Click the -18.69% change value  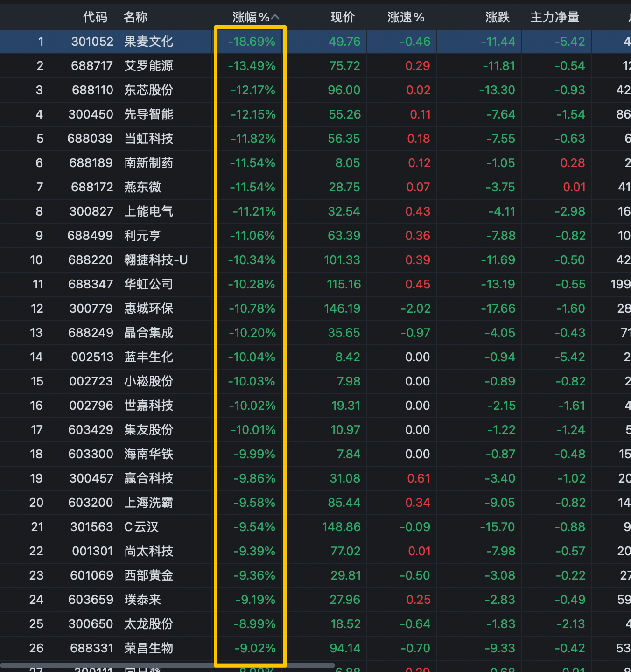point(252,42)
